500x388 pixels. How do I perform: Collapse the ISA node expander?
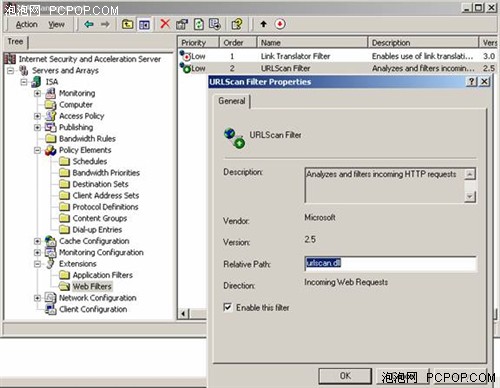[x=24, y=82]
